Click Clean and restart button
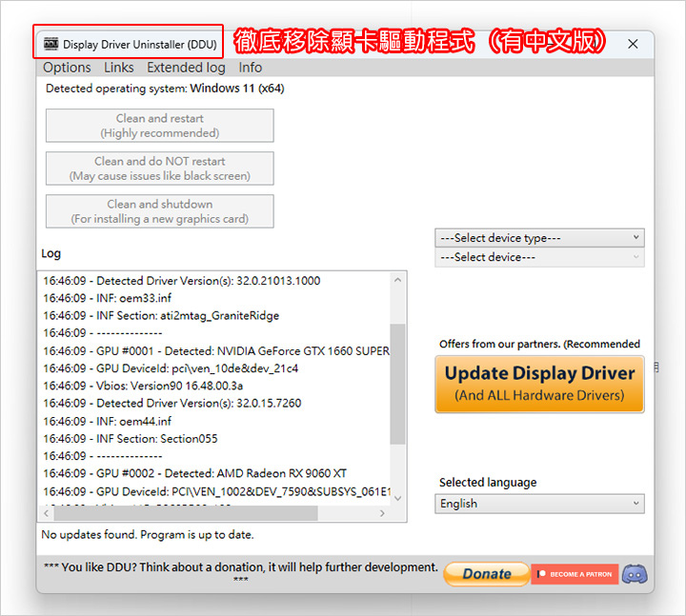 coord(160,126)
